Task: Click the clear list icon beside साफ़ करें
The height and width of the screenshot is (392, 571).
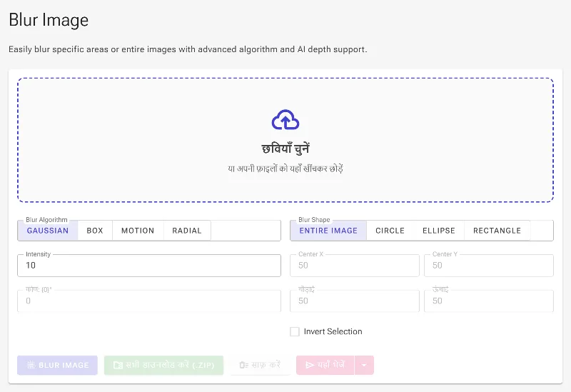Action: tap(243, 365)
